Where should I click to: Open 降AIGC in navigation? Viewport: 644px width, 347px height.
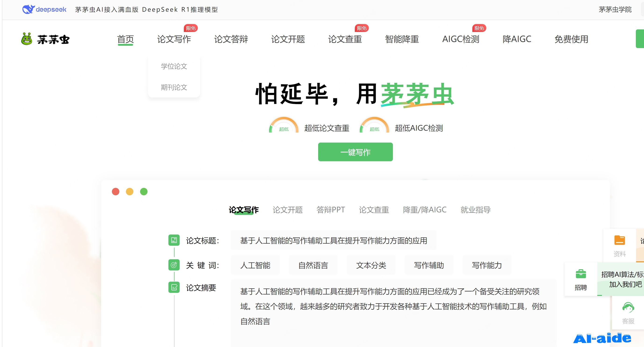(517, 39)
